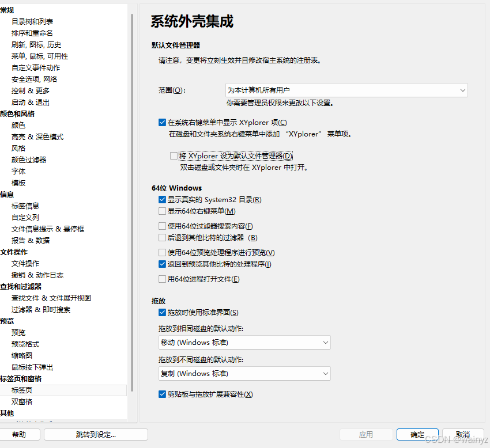Open the different-disk drag action dropdown 复制
Screen dimensions: 490x448
[x=244, y=374]
